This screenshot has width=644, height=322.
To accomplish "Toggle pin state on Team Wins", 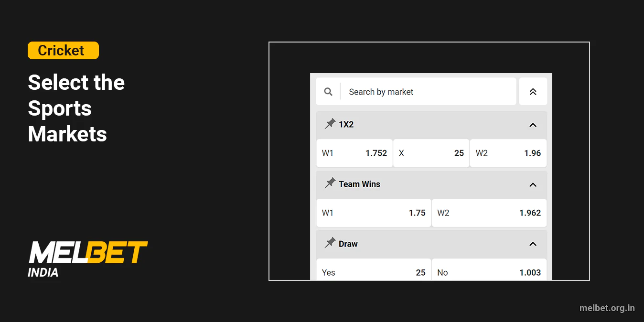I will point(330,183).
